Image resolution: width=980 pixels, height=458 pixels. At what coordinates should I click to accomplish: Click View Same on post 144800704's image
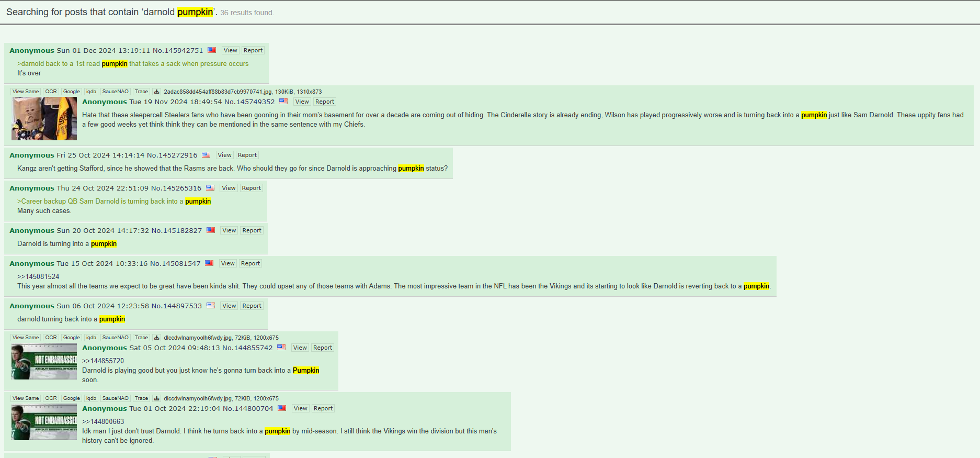[x=26, y=398]
